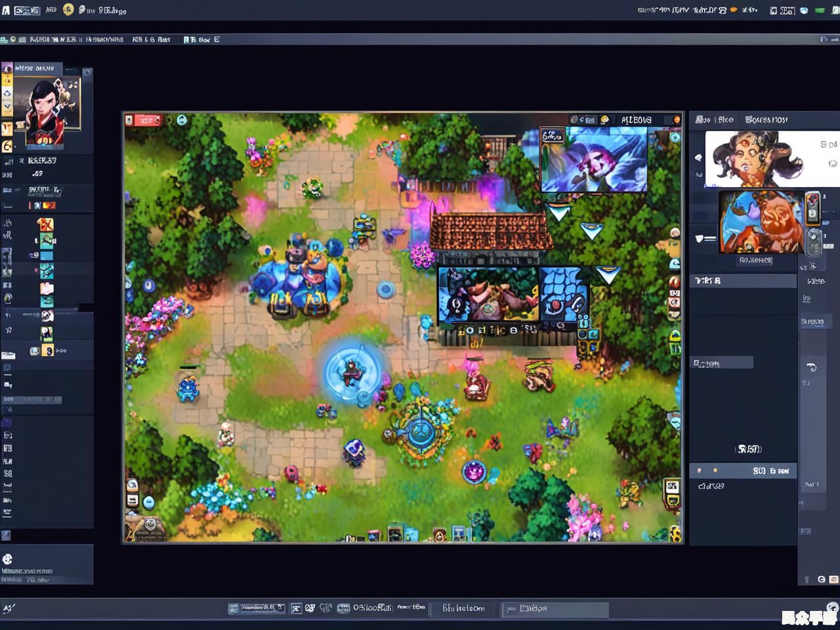Expand the triangle arrow beside the blue scale card
Image resolution: width=840 pixels, height=630 pixels.
coord(608,274)
